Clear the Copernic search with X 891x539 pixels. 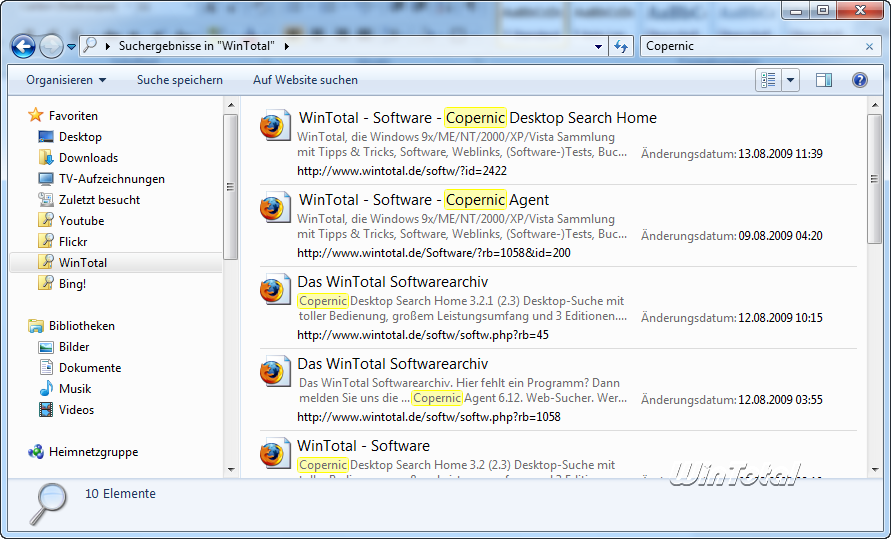tap(869, 46)
